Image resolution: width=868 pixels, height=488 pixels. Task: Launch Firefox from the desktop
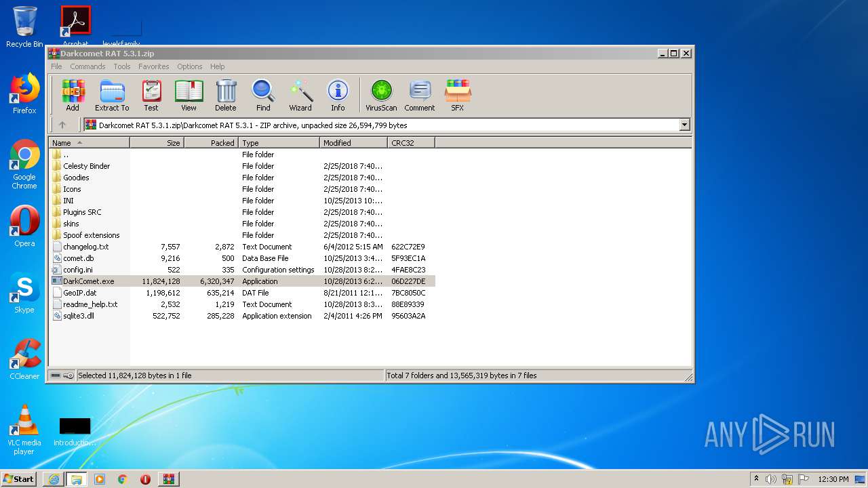[x=24, y=94]
